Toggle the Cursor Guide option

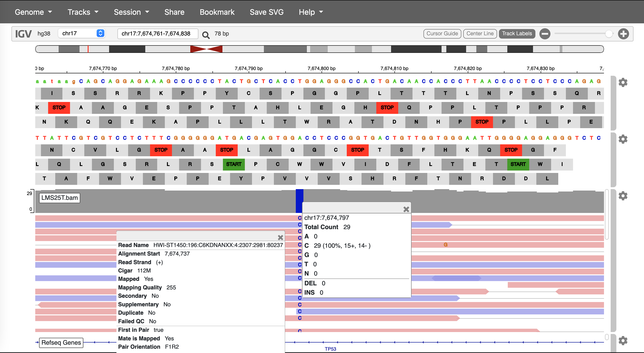pyautogui.click(x=442, y=34)
